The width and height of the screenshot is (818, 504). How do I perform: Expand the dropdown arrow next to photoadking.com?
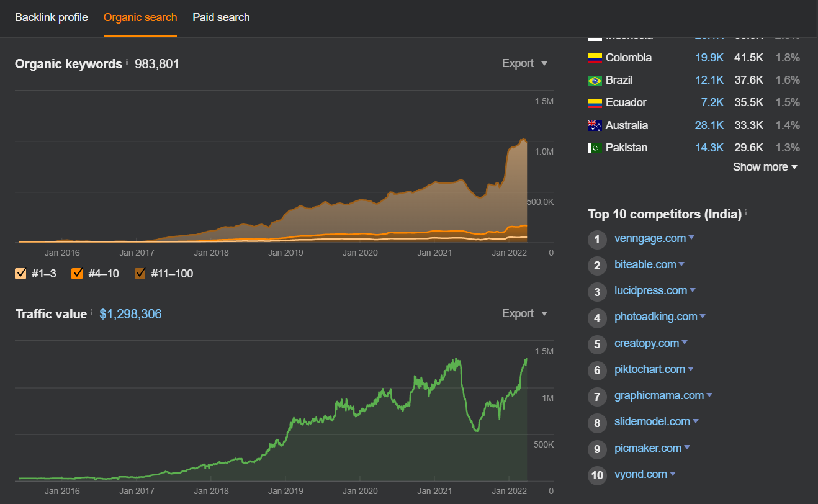click(703, 317)
